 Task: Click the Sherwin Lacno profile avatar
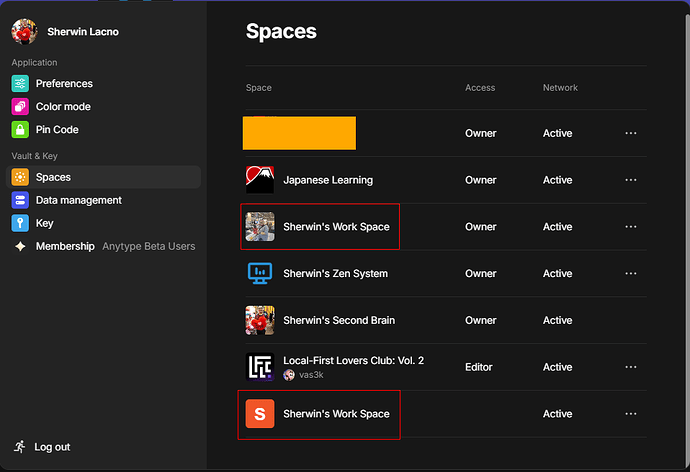pyautogui.click(x=24, y=32)
